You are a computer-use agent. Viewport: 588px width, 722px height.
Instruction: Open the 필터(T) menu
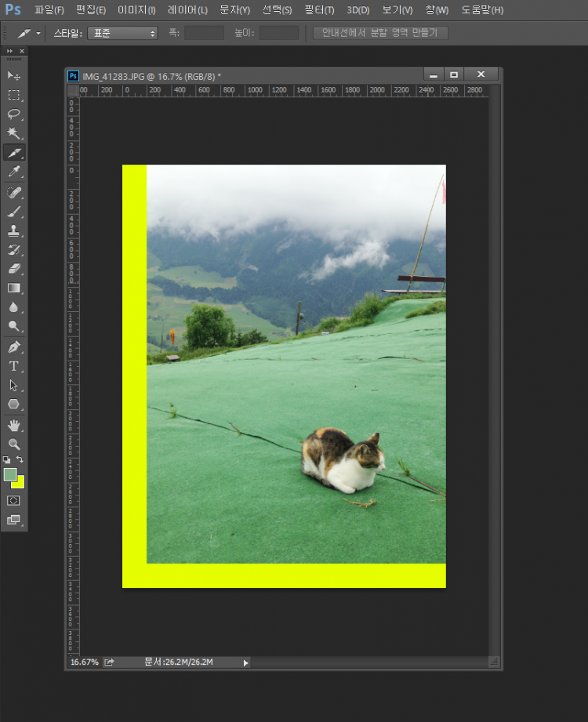[319, 10]
